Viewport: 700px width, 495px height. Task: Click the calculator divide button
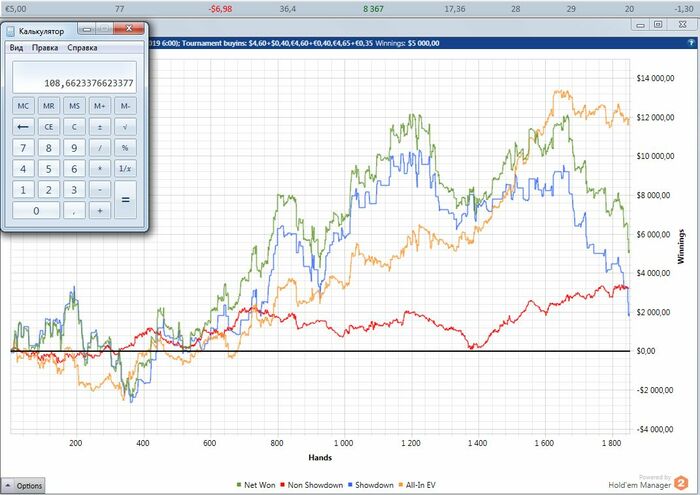tap(100, 148)
